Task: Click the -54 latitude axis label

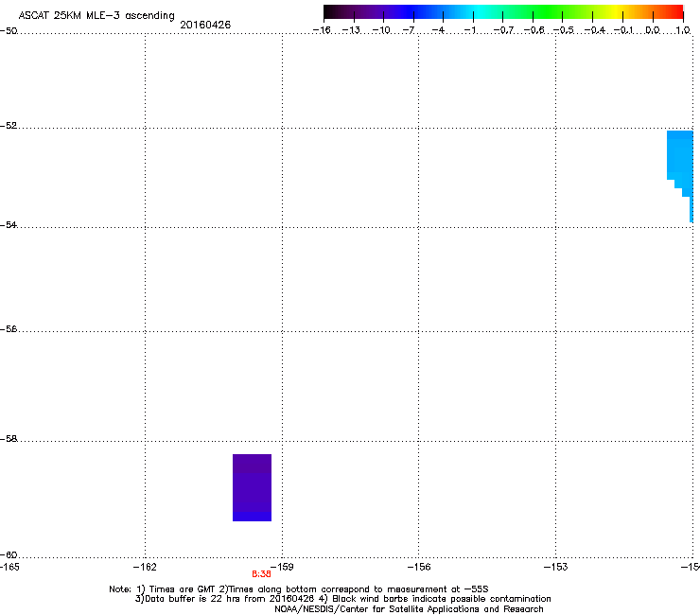Action: 9,224
